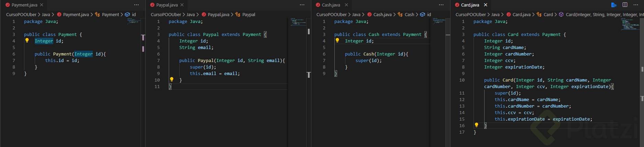This screenshot has height=147, width=644.
Task: Expand the Payment class breadcrumb in Payment.java
Action: tap(110, 14)
